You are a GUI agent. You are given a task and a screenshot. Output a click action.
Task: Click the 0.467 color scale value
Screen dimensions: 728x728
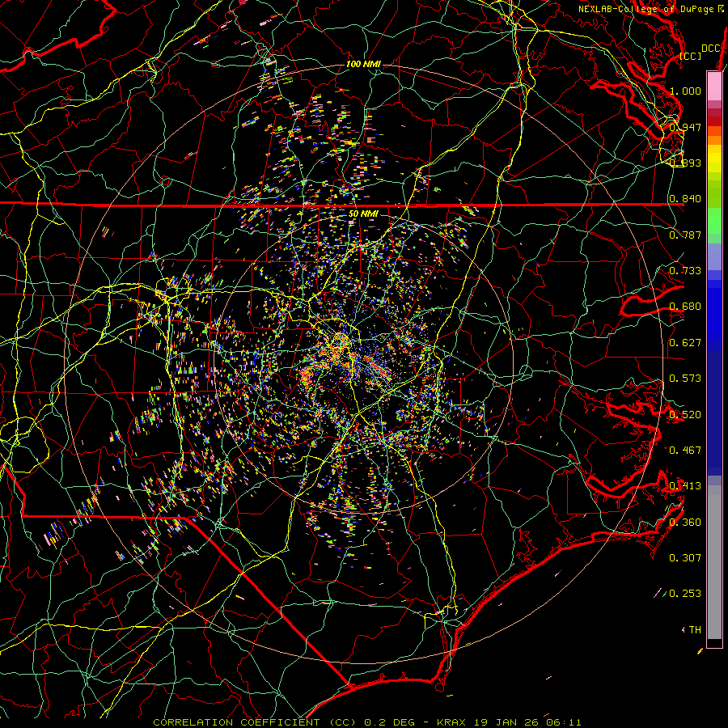[685, 450]
